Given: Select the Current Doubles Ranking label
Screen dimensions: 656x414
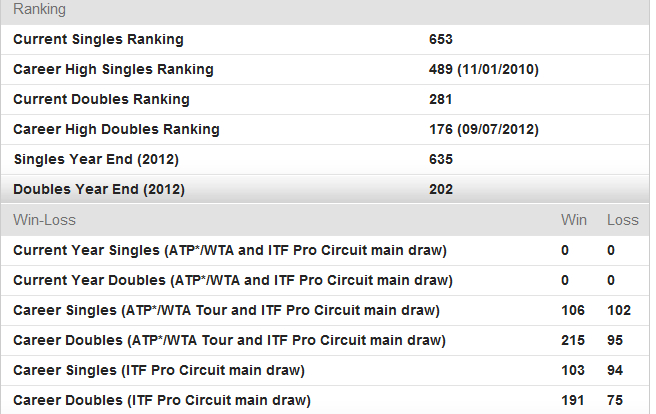Looking at the screenshot, I should [101, 100].
